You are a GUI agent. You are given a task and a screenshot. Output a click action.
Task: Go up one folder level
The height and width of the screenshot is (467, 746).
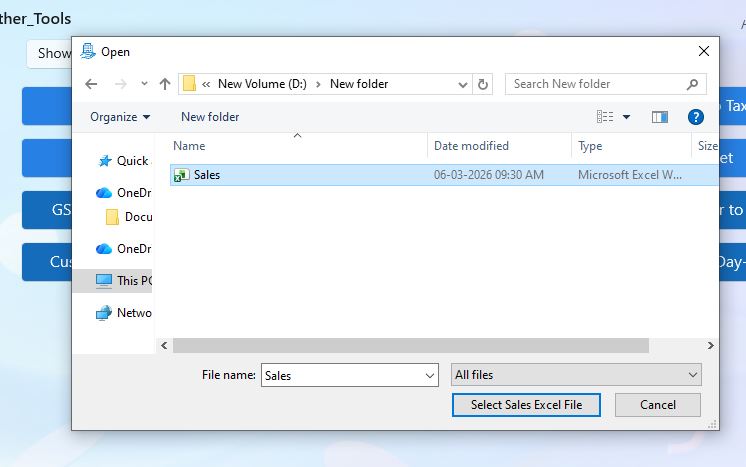pos(165,84)
